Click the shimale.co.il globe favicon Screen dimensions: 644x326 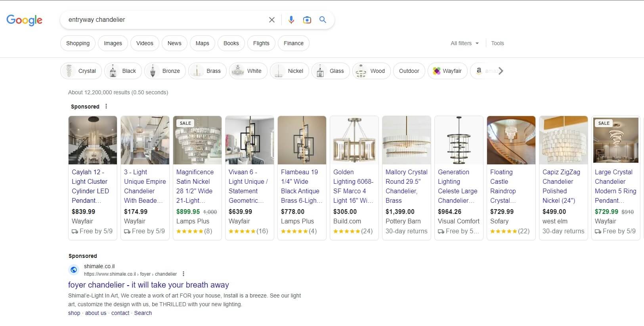[x=74, y=270]
